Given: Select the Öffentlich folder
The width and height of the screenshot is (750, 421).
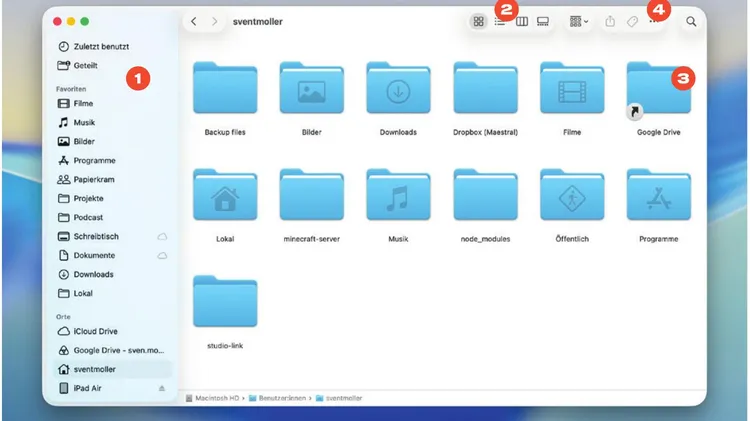Looking at the screenshot, I should (x=572, y=206).
